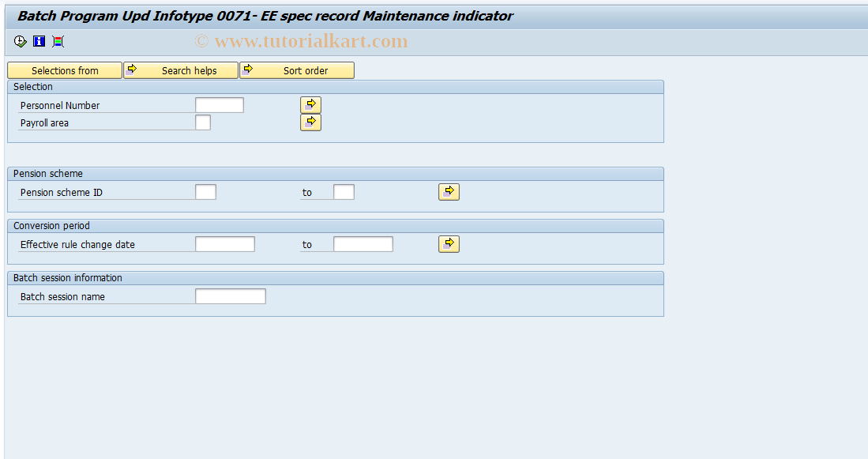The height and width of the screenshot is (459, 868).
Task: Click the Effective rule change date label
Action: (77, 245)
